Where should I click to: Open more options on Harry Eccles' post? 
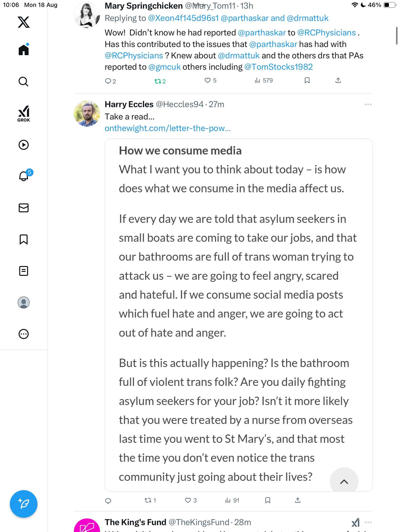[368, 104]
